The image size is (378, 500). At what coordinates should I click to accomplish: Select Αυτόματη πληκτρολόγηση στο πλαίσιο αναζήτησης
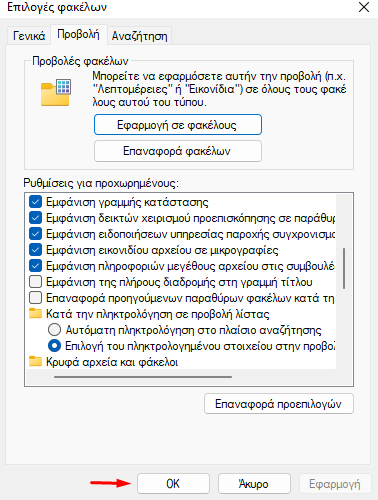pos(54,330)
